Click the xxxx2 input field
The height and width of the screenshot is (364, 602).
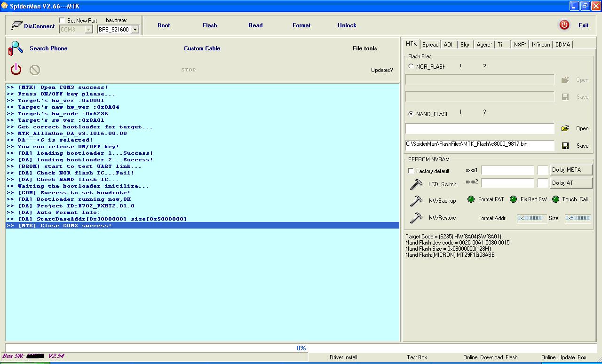point(507,183)
